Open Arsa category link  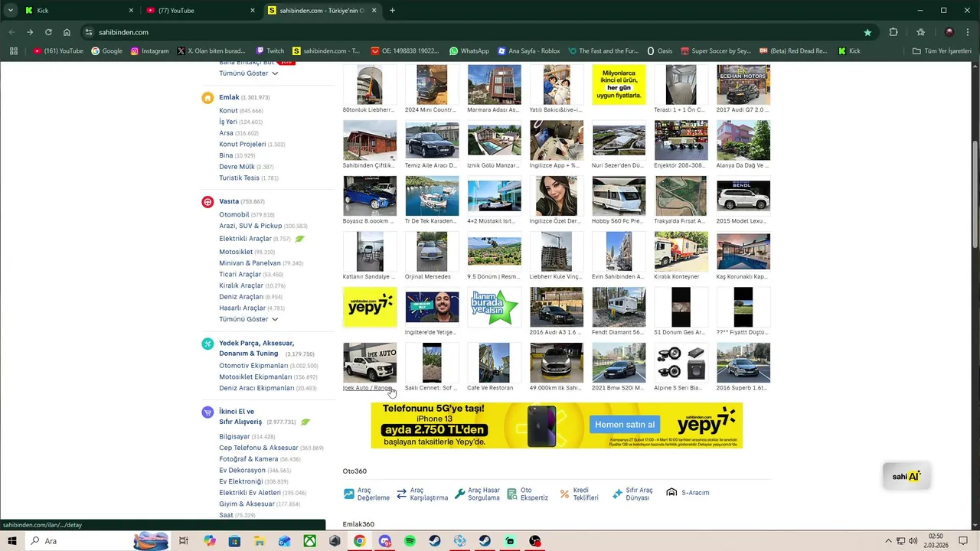coord(226,133)
